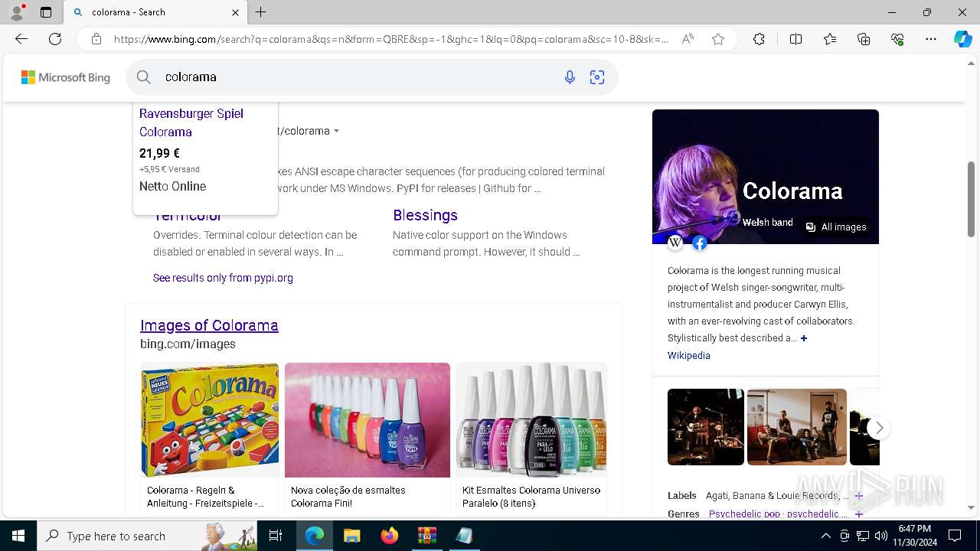Open the Facebook icon under Colorama image
Image resolution: width=980 pixels, height=551 pixels.
[699, 243]
